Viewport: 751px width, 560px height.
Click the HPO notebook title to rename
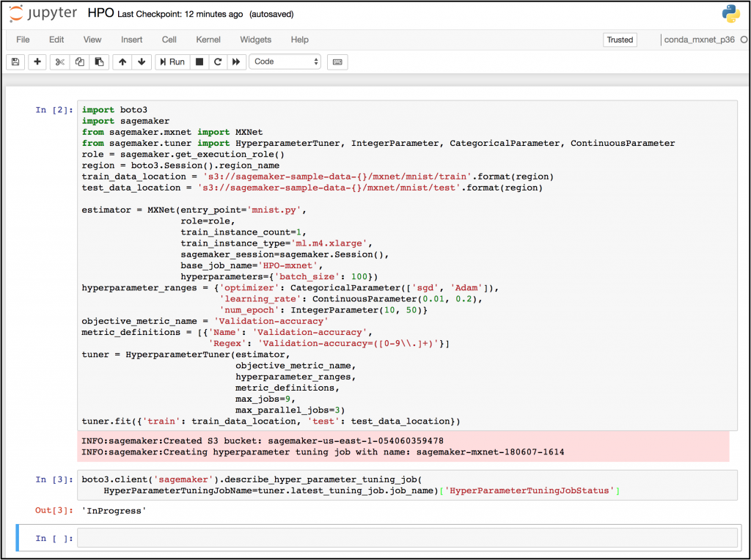point(100,13)
